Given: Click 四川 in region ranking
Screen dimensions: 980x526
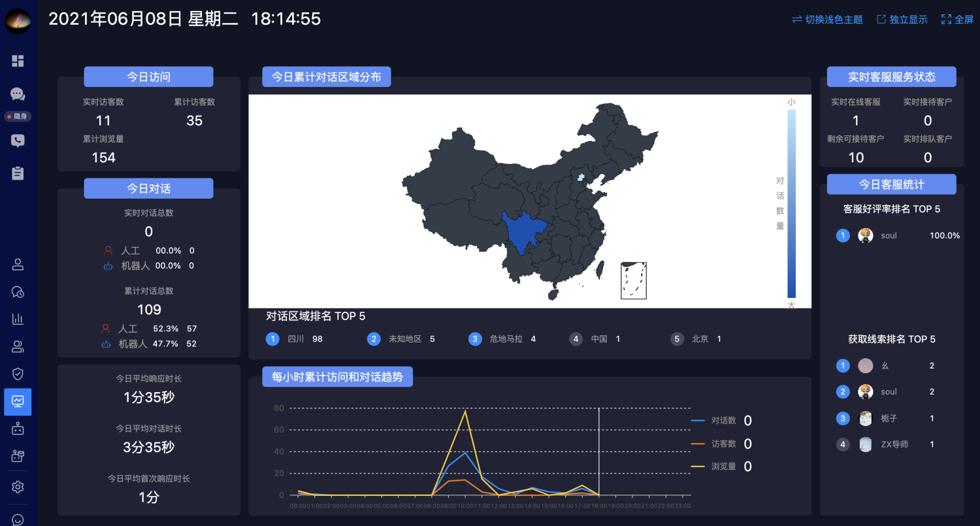Looking at the screenshot, I should 296,339.
